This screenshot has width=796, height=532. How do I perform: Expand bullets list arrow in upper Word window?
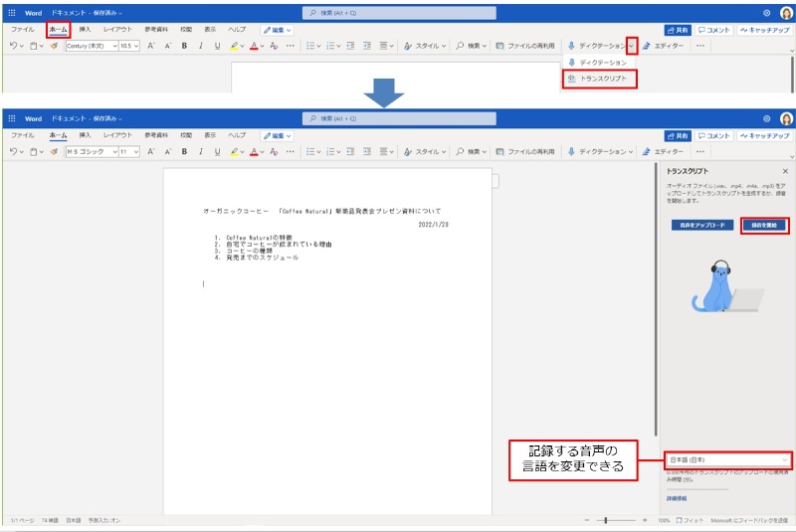tap(318, 46)
